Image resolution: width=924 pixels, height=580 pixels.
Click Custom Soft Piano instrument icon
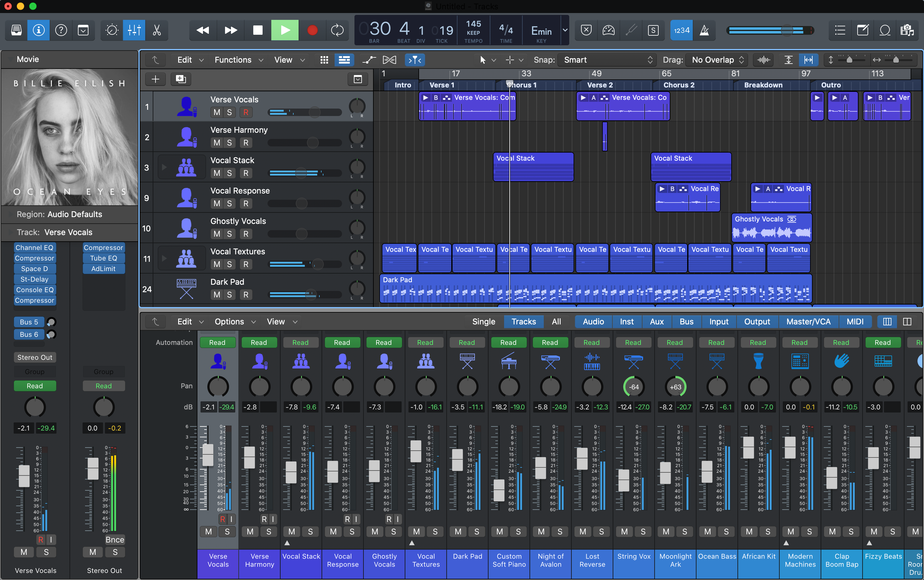click(x=509, y=361)
